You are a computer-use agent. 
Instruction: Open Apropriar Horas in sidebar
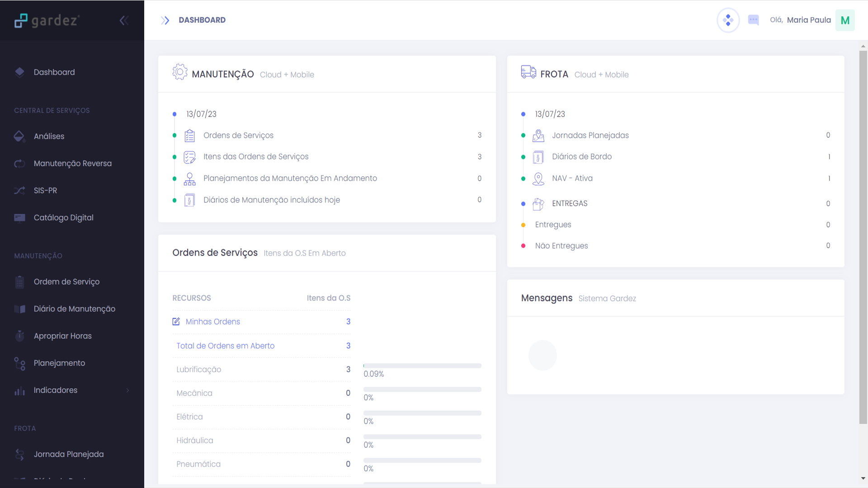pos(62,336)
